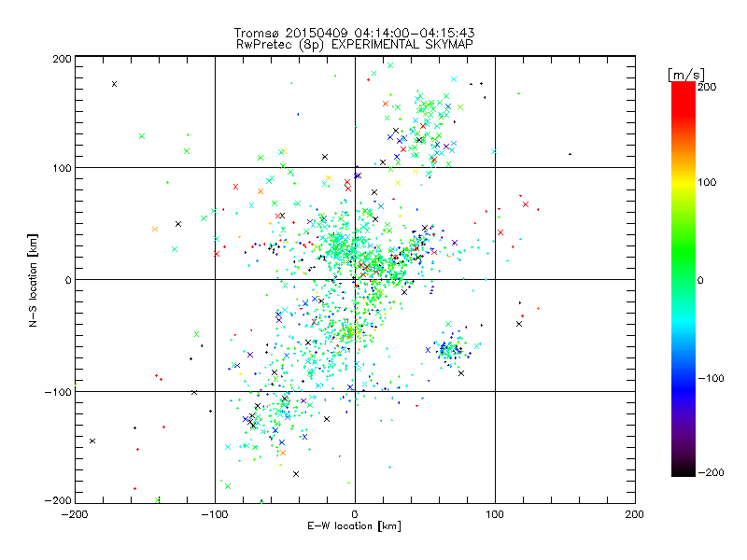Click the N-S axis tick label '100'
Image resolution: width=747 pixels, height=560 pixels.
point(62,168)
